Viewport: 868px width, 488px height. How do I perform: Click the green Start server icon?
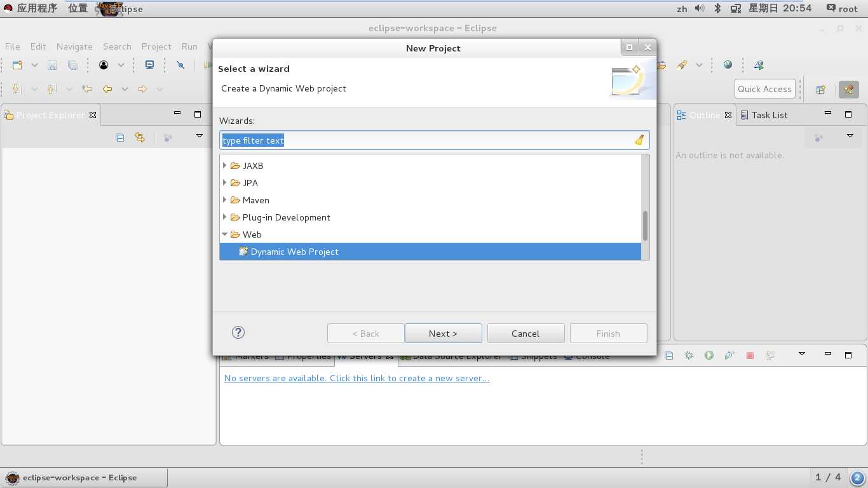[x=709, y=355]
